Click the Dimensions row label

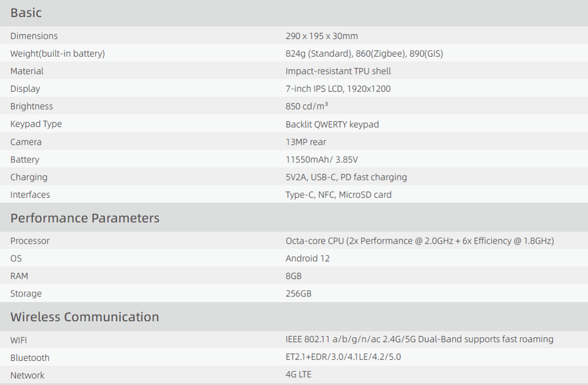point(34,36)
